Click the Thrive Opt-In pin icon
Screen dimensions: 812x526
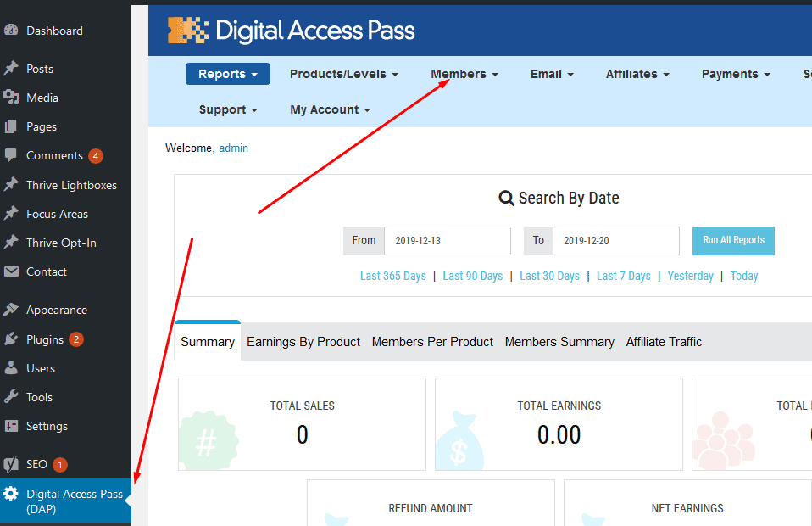[x=11, y=243]
